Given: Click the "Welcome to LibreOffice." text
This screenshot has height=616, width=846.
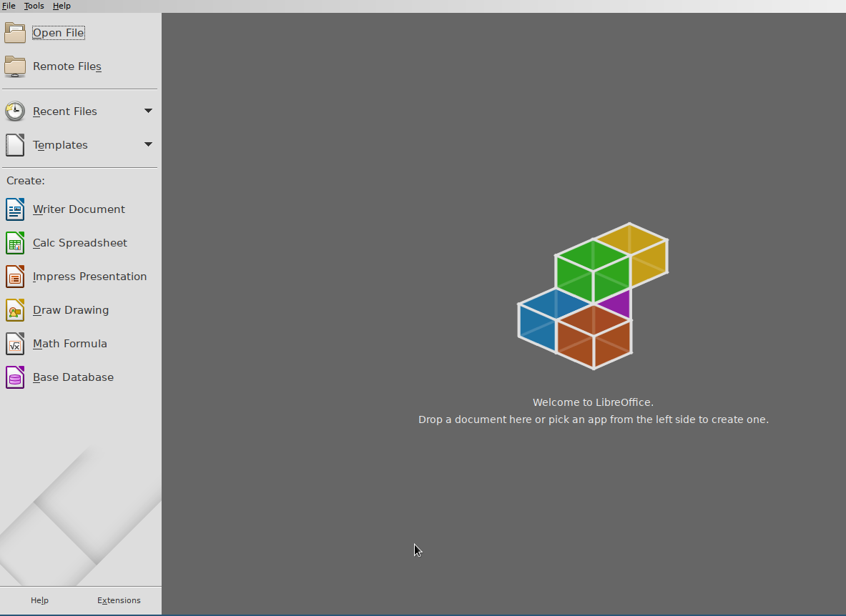Looking at the screenshot, I should (593, 402).
